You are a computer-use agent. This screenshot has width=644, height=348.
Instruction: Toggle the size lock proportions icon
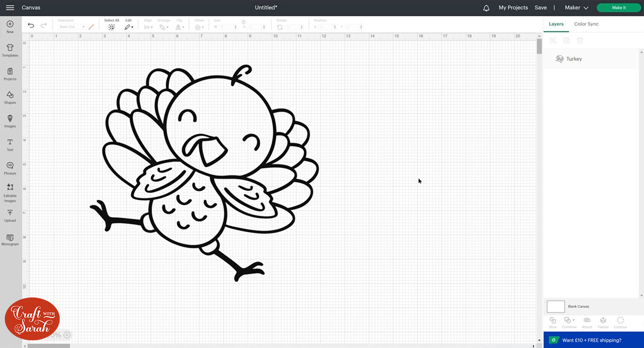click(x=243, y=21)
